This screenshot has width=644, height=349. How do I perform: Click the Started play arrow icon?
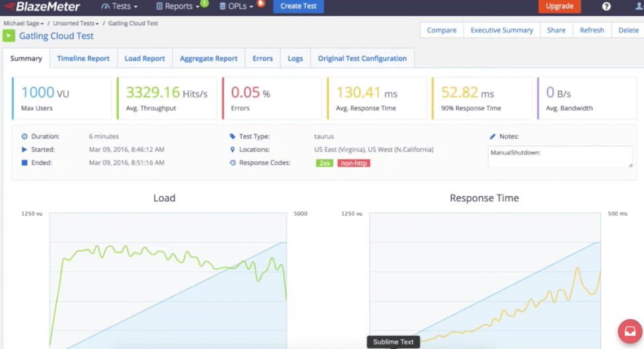coord(24,149)
